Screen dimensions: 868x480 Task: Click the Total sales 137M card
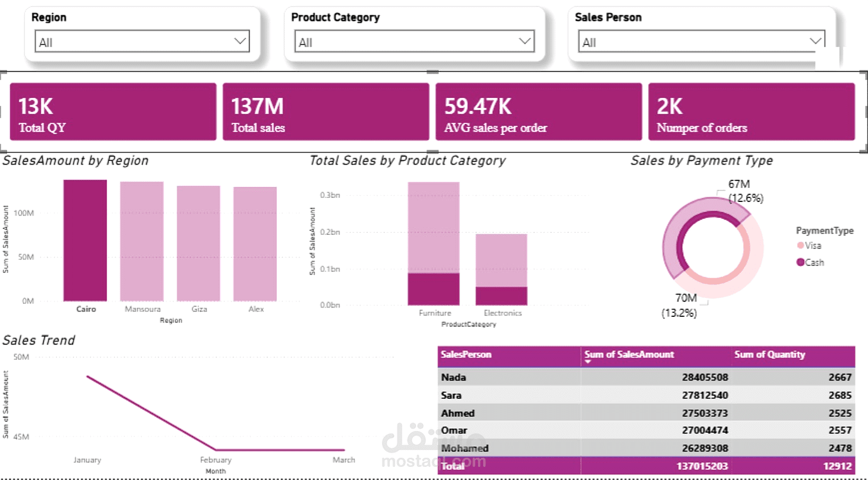coord(326,111)
